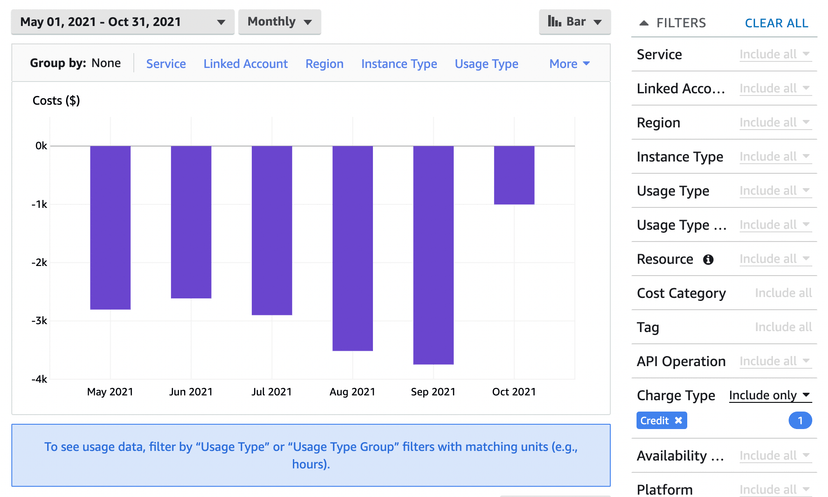Open the Bar chart type dropdown
The height and width of the screenshot is (497, 828).
pyautogui.click(x=574, y=22)
